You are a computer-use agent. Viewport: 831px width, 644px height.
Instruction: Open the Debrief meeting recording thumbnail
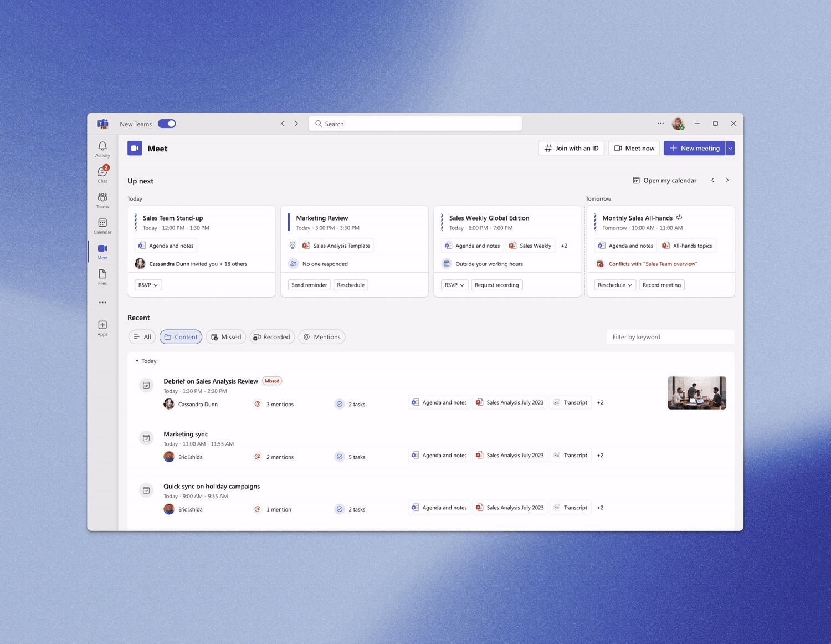[697, 393]
